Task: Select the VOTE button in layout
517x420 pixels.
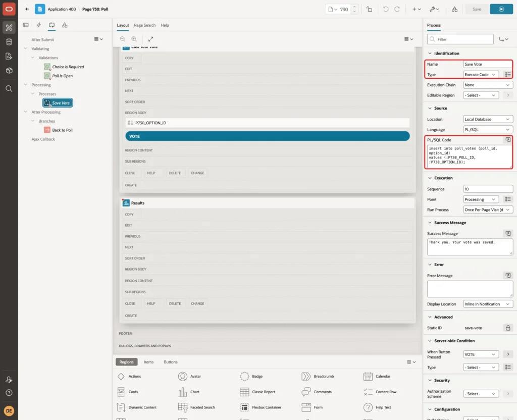Action: (268, 136)
